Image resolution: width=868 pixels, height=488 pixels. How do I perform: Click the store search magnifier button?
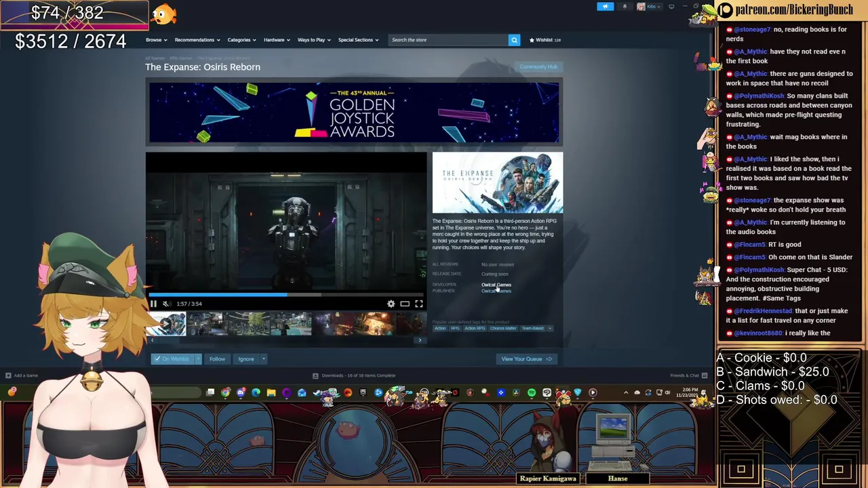pos(514,40)
